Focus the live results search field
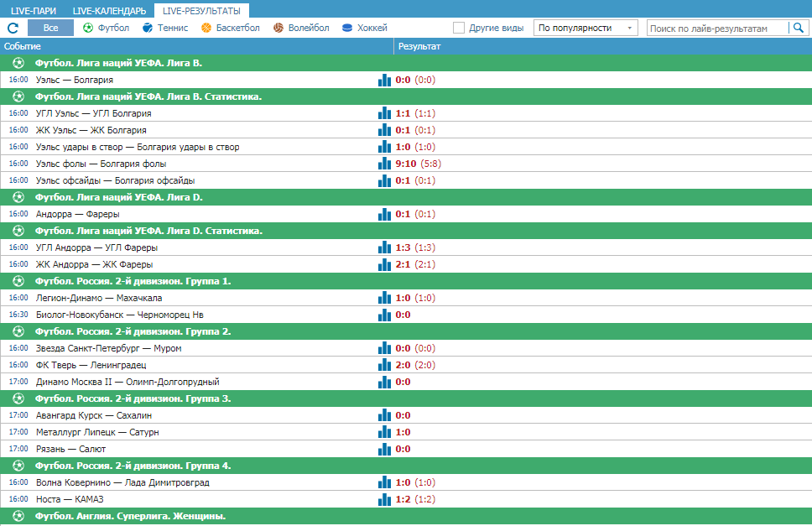The image size is (812, 526). coord(718,29)
